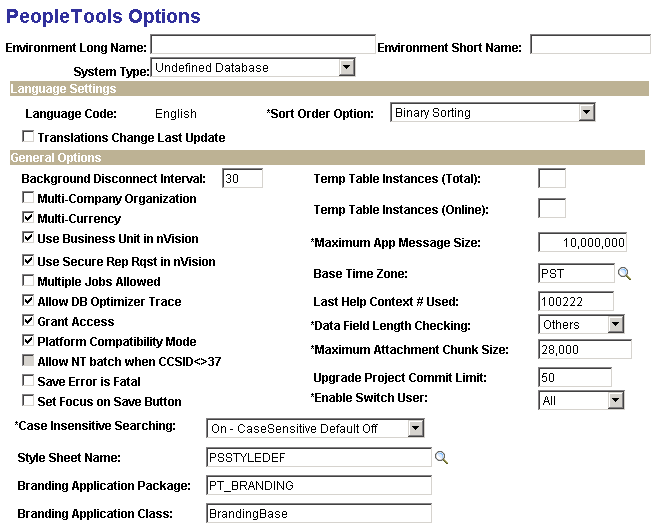Toggle Use Secure Rep Rqst in nVision

[28, 261]
